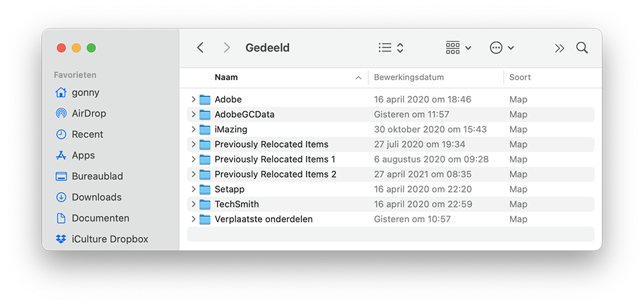Select the iMazing folder row
This screenshot has width=644, height=306.
(391, 129)
